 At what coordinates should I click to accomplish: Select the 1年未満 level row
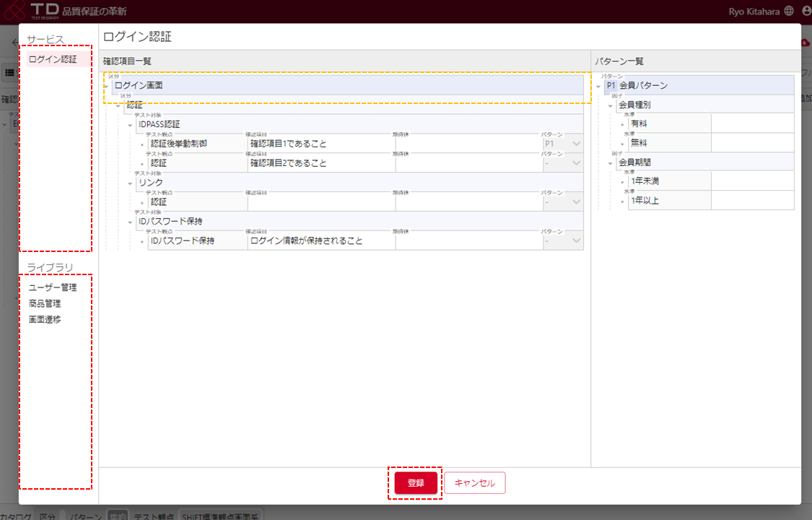click(711, 181)
